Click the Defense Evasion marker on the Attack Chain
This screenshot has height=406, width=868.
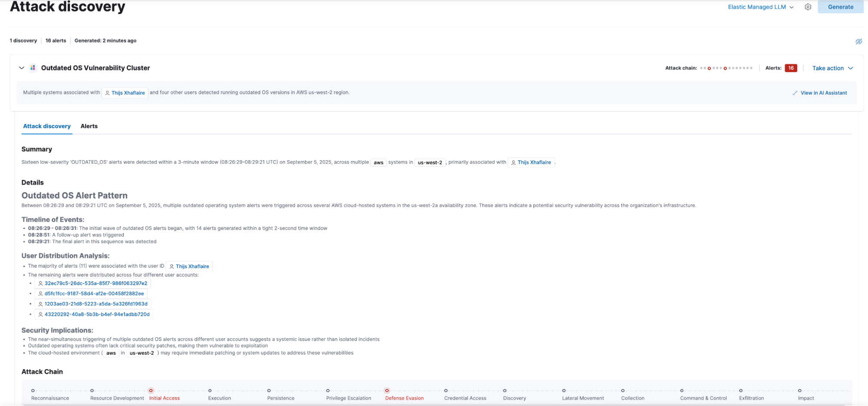pos(388,390)
